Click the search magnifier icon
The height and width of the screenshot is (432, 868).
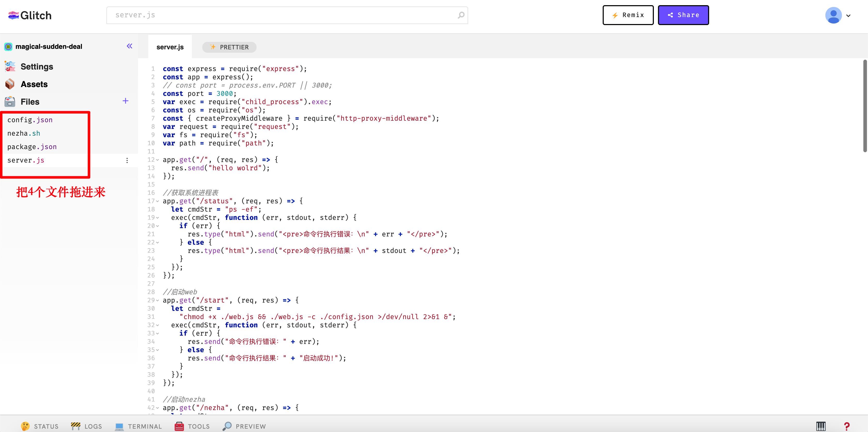click(461, 15)
